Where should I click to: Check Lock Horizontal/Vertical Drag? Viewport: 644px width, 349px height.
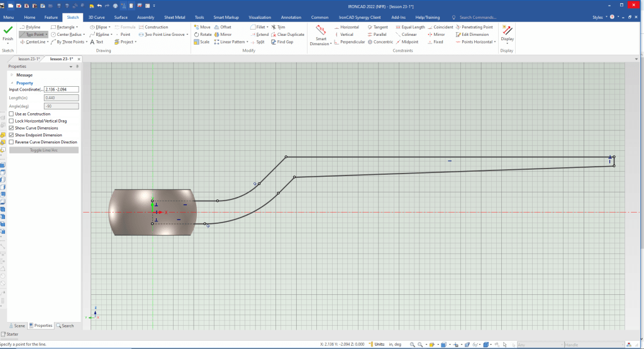(x=11, y=121)
